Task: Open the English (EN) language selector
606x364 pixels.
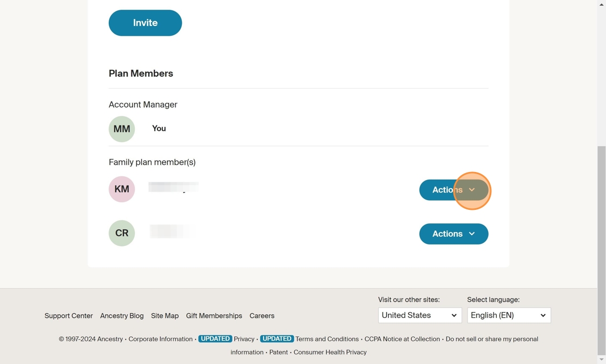Action: click(x=509, y=315)
